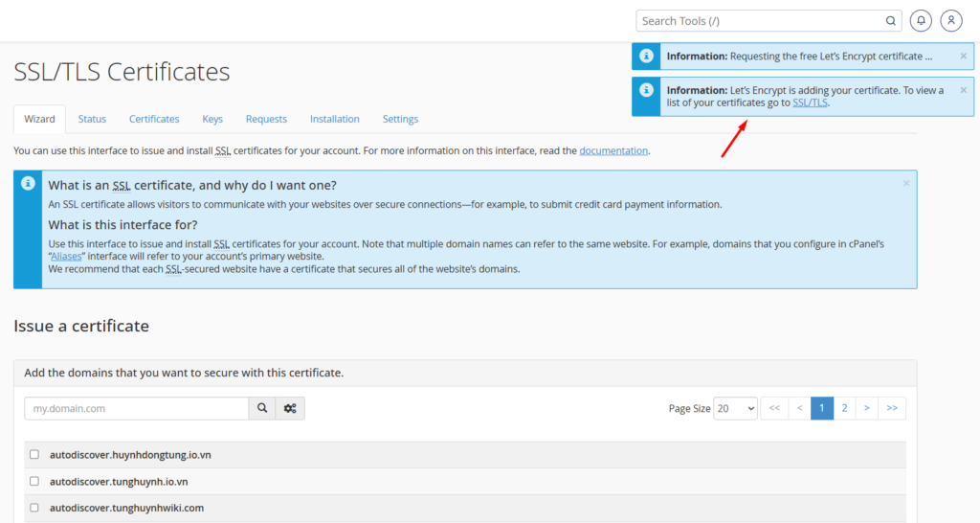Go to last page with >> button
980x523 pixels.
point(892,409)
